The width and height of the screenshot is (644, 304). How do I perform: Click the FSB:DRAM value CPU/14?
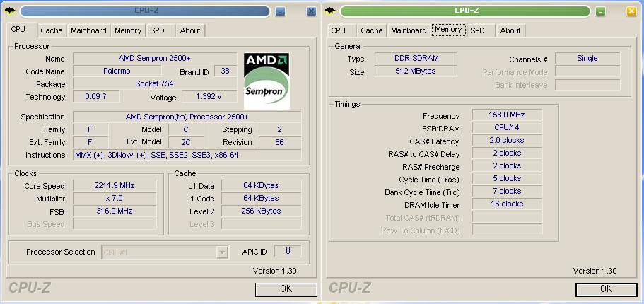click(x=508, y=127)
